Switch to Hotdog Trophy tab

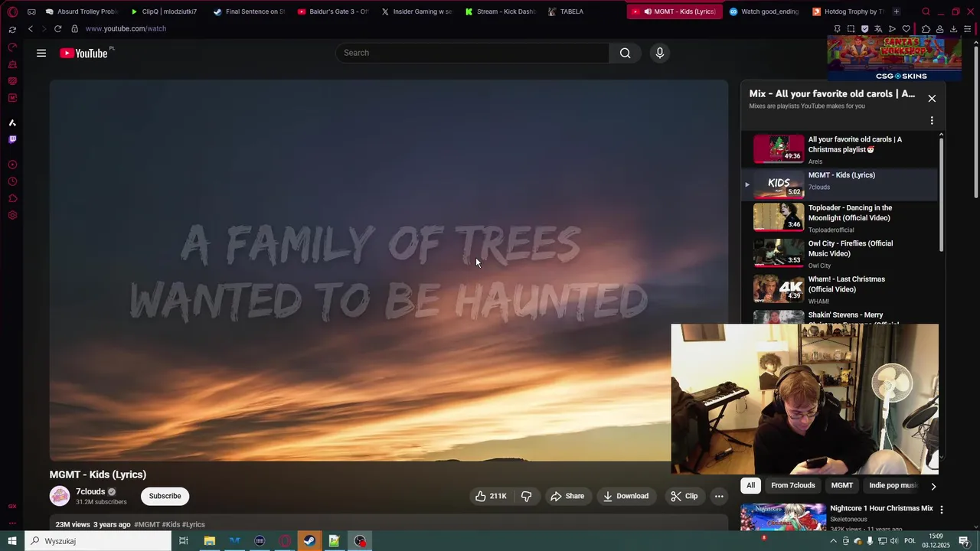tap(848, 11)
